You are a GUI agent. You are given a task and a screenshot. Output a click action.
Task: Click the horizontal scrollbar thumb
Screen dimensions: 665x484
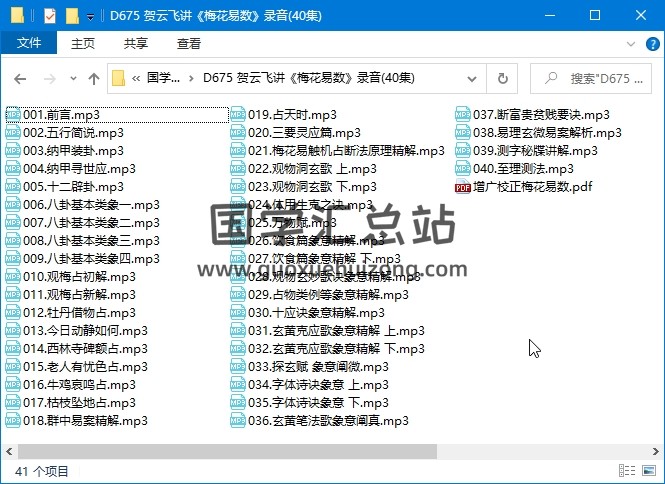point(227,451)
